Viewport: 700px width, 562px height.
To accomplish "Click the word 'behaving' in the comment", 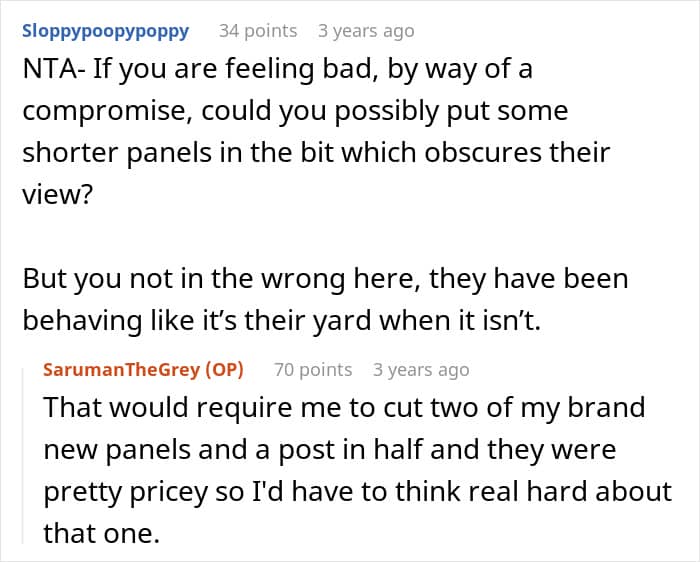I will [82, 319].
